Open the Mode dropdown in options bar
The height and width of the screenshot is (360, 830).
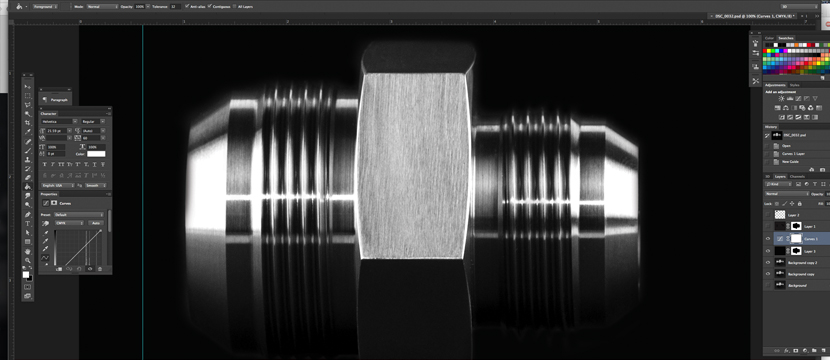pos(102,7)
